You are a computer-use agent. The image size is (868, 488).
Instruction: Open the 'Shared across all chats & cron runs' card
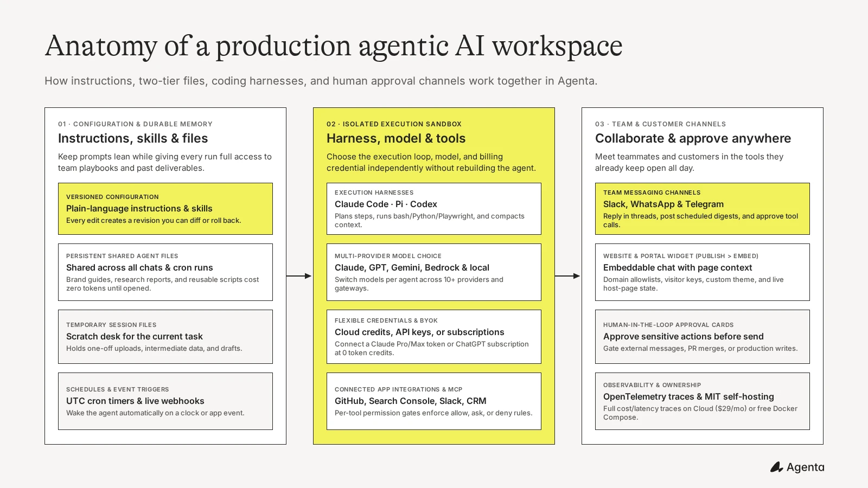[x=165, y=272]
